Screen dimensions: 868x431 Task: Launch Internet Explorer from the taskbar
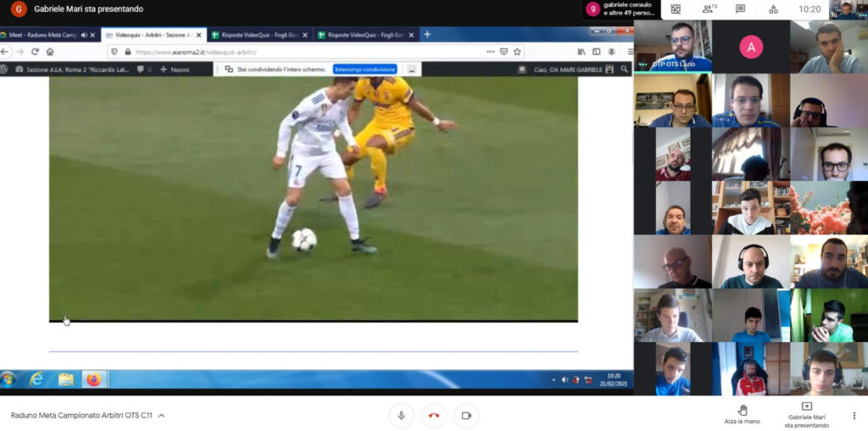coord(36,379)
